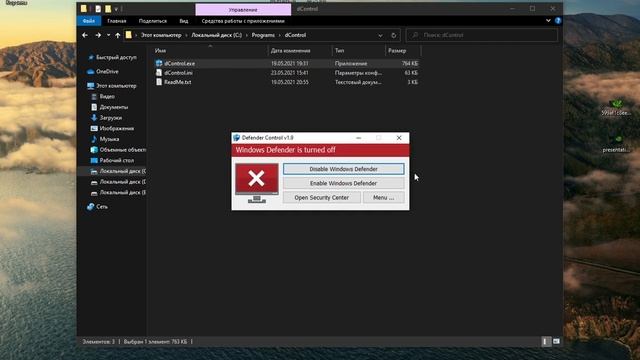Open the Поделиться ribbon tab
Image resolution: width=640 pixels, height=360 pixels.
tap(153, 21)
